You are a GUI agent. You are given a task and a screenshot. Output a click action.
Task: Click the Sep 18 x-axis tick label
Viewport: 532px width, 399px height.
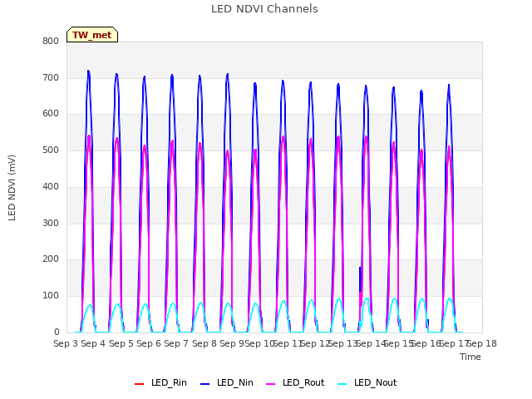coord(482,343)
